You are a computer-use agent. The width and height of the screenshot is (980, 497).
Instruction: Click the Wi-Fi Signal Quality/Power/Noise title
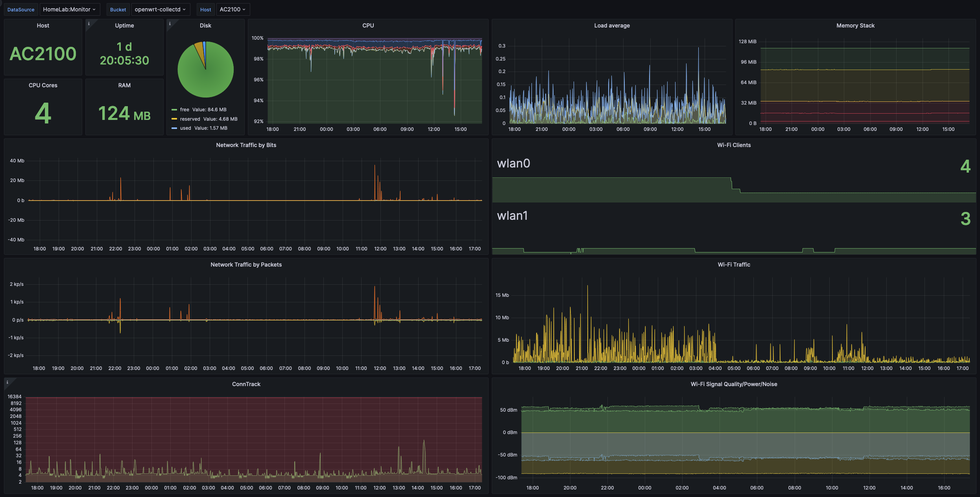(x=733, y=384)
